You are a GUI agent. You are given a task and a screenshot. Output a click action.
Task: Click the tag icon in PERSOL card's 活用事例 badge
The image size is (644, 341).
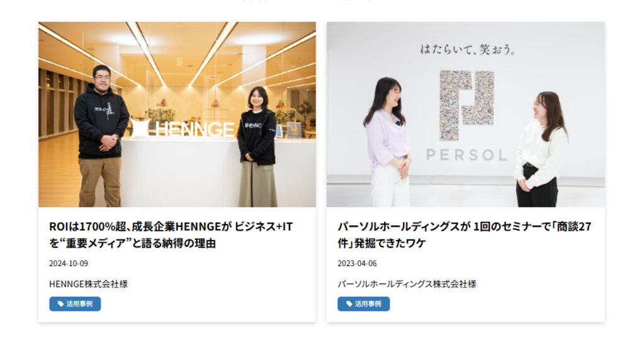point(349,304)
